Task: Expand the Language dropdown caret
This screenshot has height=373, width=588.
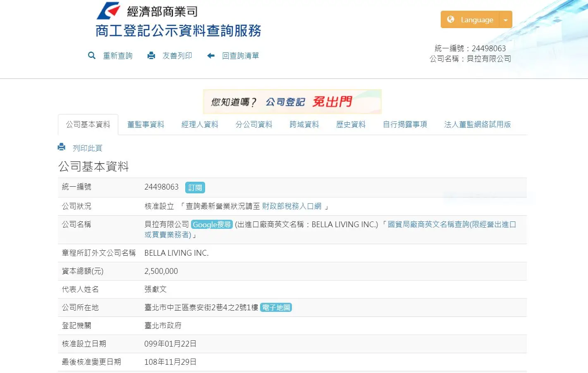Action: pos(506,20)
